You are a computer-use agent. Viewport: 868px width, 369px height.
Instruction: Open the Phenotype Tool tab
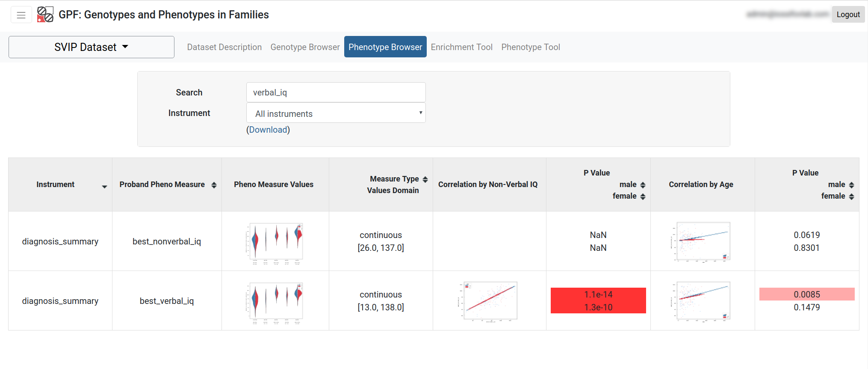click(x=531, y=47)
